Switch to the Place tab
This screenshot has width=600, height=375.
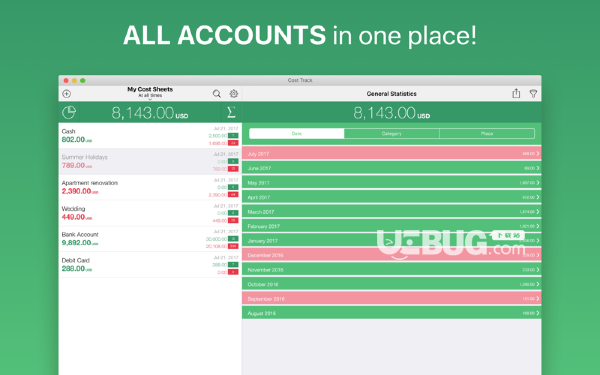[487, 134]
